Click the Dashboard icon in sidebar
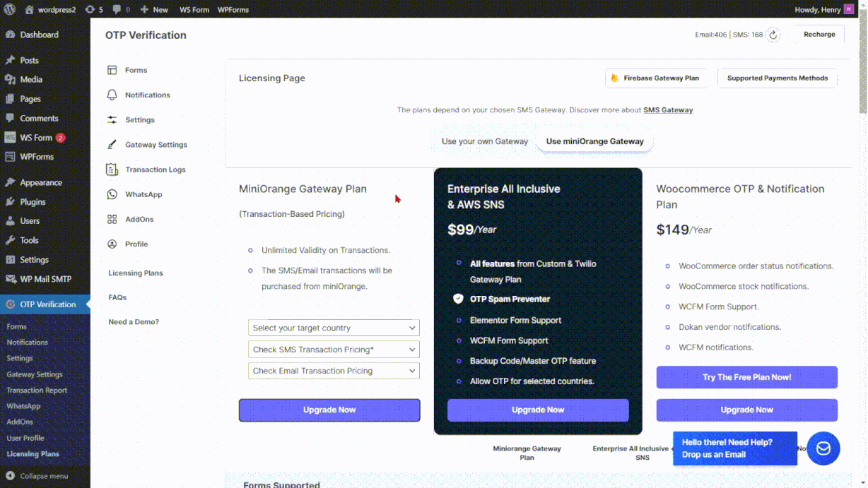The width and height of the screenshot is (868, 488). coord(10,35)
